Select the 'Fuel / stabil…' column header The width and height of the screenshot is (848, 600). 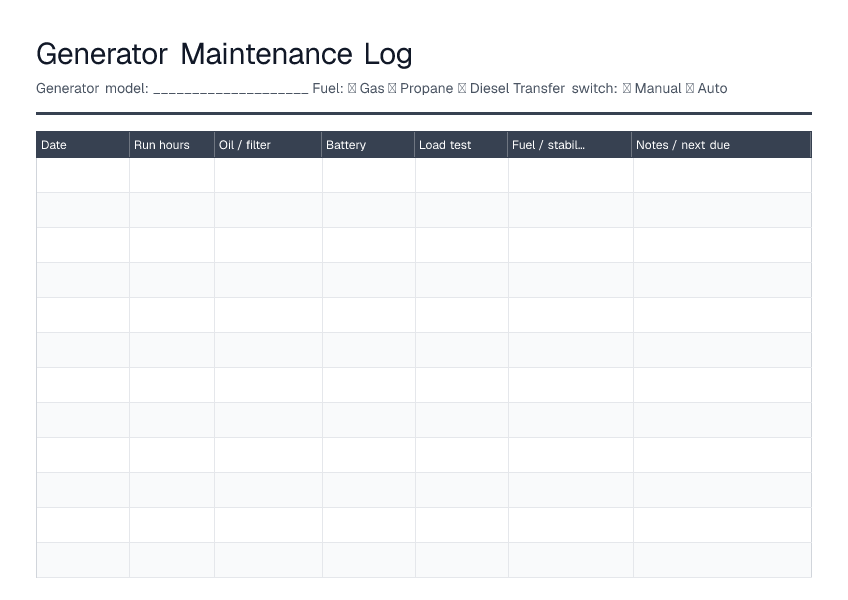click(570, 144)
